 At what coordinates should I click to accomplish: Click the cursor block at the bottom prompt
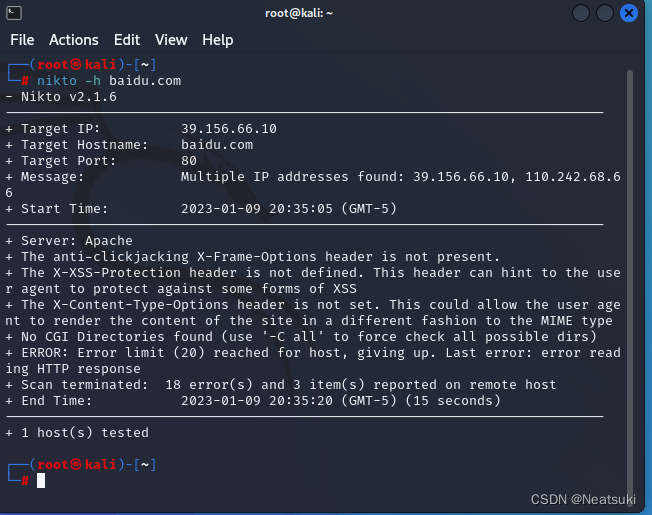coord(41,481)
